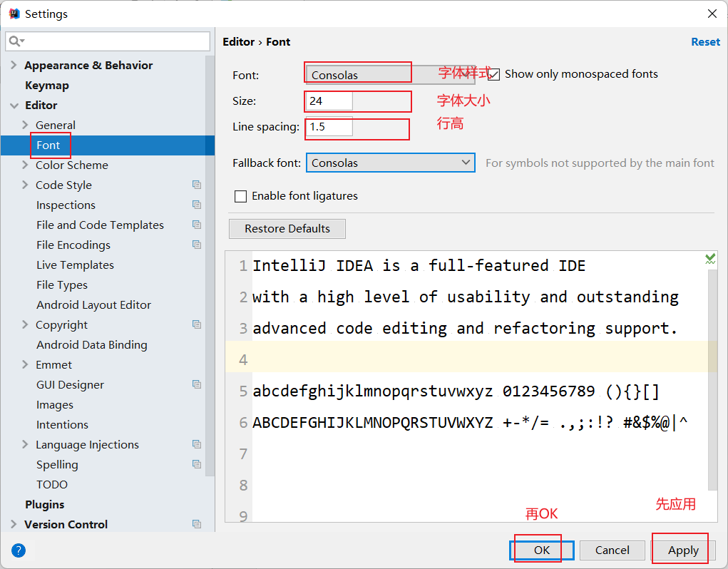Click preview line 1 text "IntelliJ IDEA"
The width and height of the screenshot is (728, 569).
312,265
